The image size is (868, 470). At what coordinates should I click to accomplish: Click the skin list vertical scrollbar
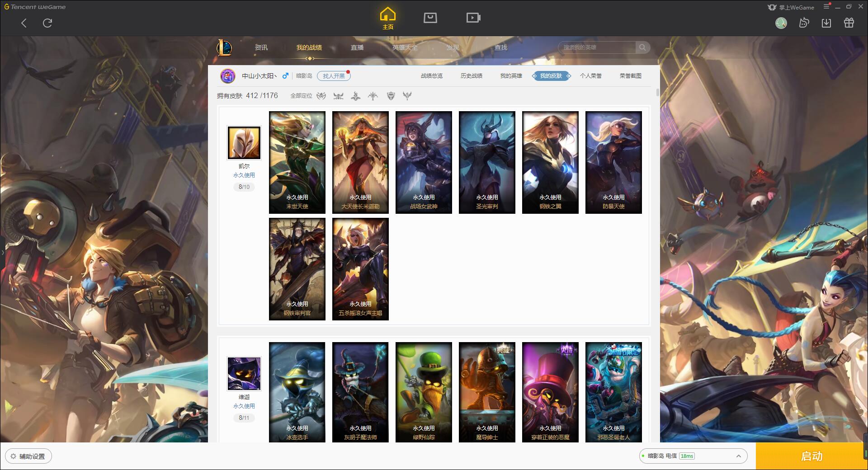[x=657, y=92]
